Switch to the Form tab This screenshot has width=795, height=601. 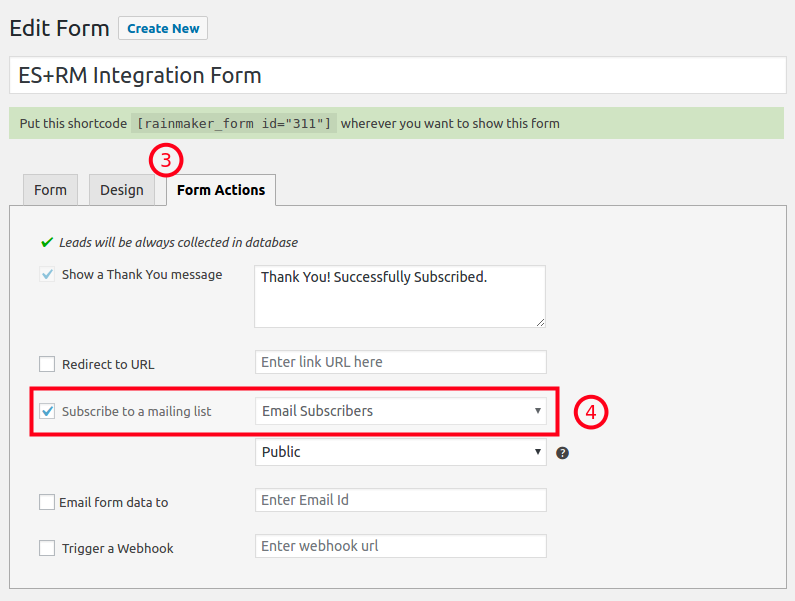tap(50, 190)
